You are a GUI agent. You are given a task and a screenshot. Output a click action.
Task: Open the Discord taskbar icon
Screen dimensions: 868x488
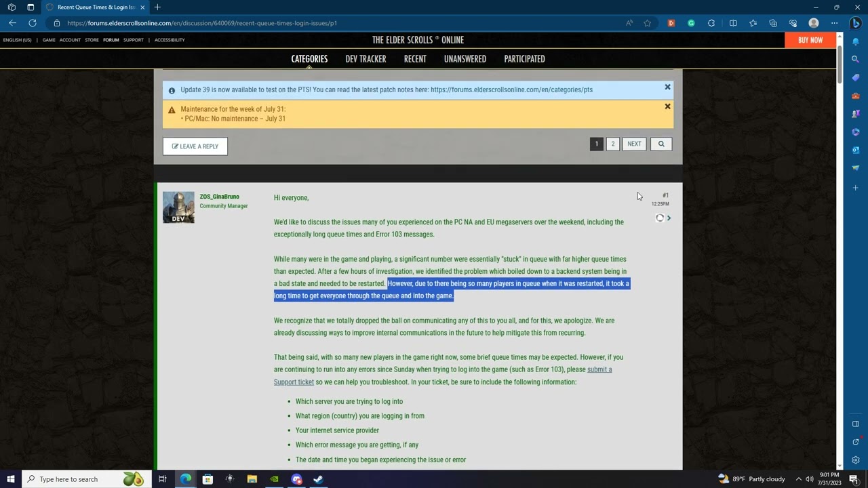coord(296,479)
